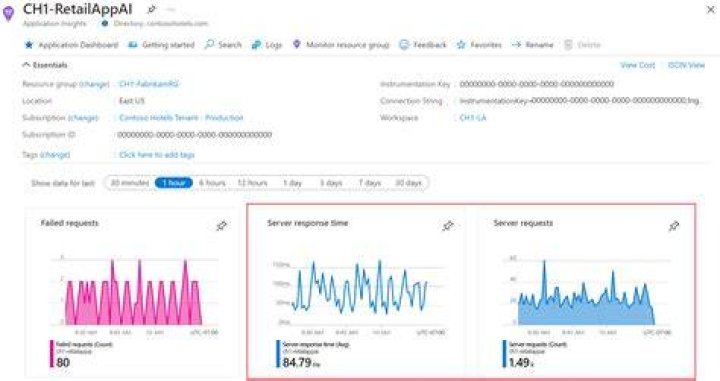
Task: Select the 30 days time range
Action: coord(408,183)
